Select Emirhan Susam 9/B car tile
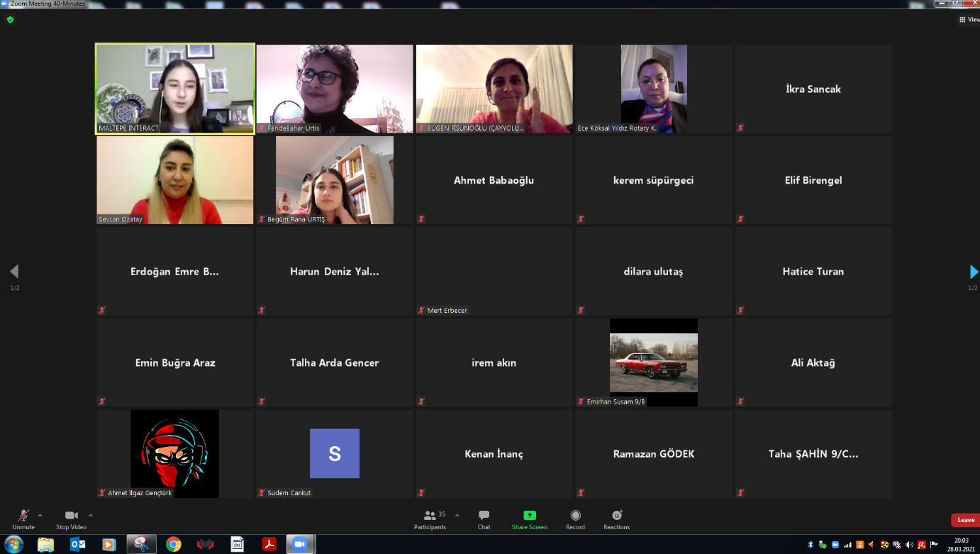 (654, 362)
